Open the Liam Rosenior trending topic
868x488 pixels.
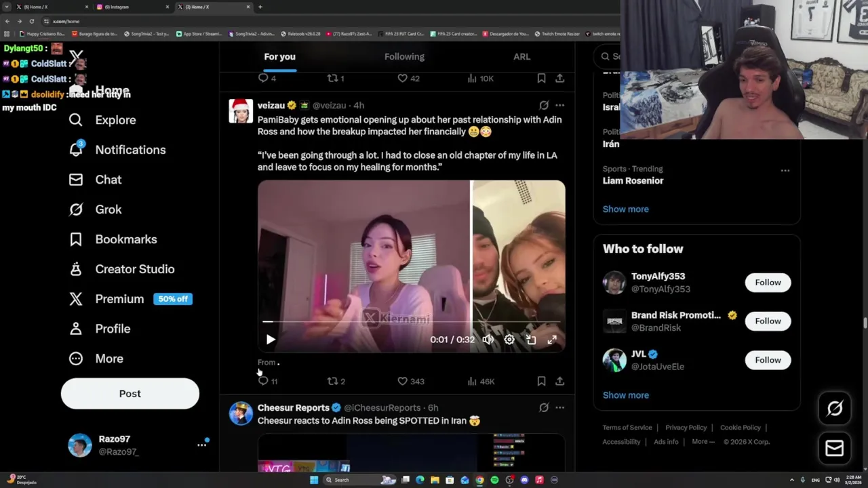tap(633, 180)
